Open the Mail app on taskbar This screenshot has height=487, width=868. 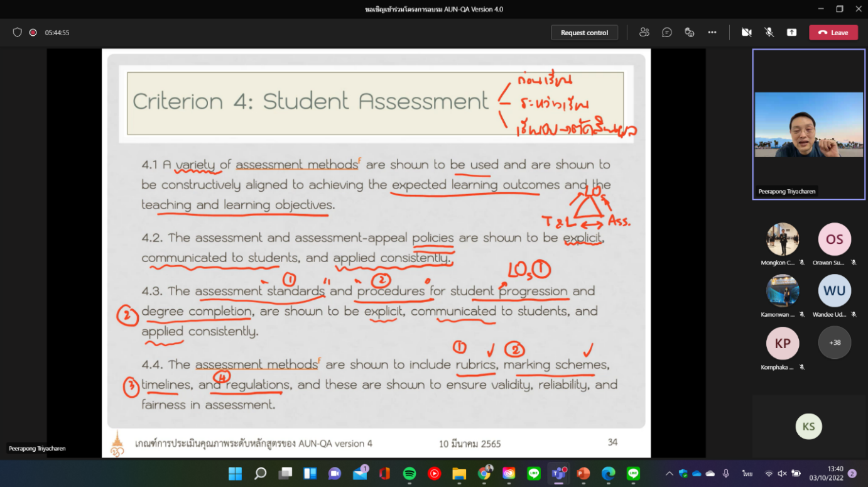(360, 473)
